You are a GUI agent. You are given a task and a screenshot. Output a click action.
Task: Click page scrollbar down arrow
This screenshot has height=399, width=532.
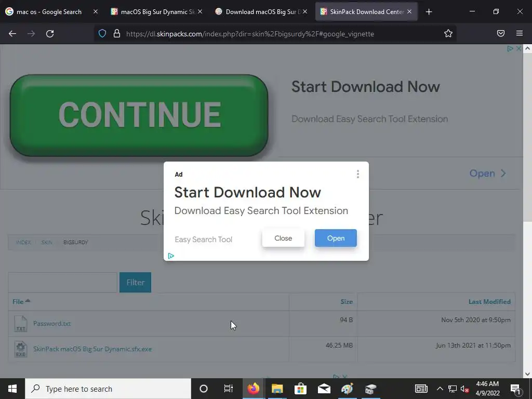(527, 374)
